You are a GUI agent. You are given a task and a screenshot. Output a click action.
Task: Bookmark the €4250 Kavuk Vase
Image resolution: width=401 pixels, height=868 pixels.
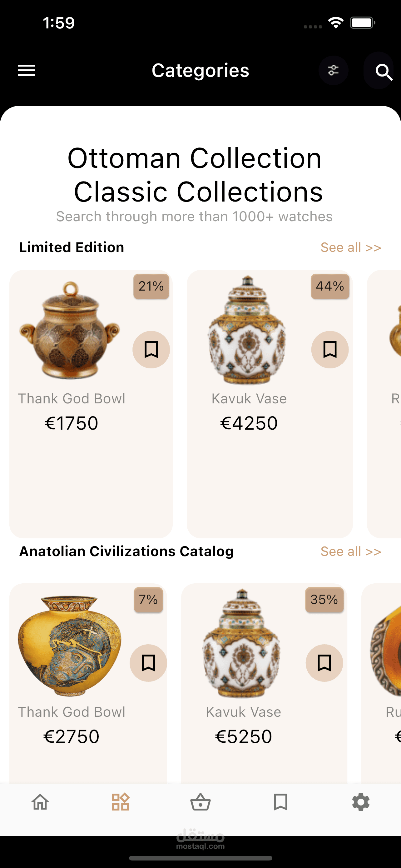pos(330,349)
